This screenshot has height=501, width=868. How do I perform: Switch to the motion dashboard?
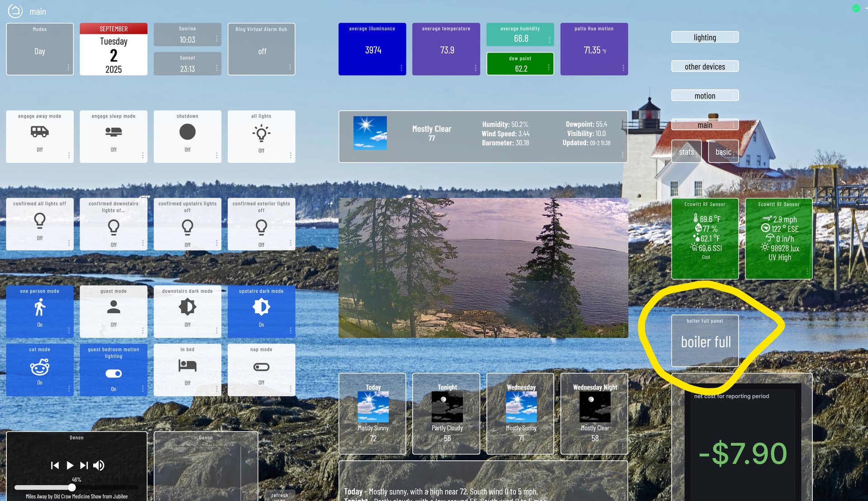pos(704,96)
